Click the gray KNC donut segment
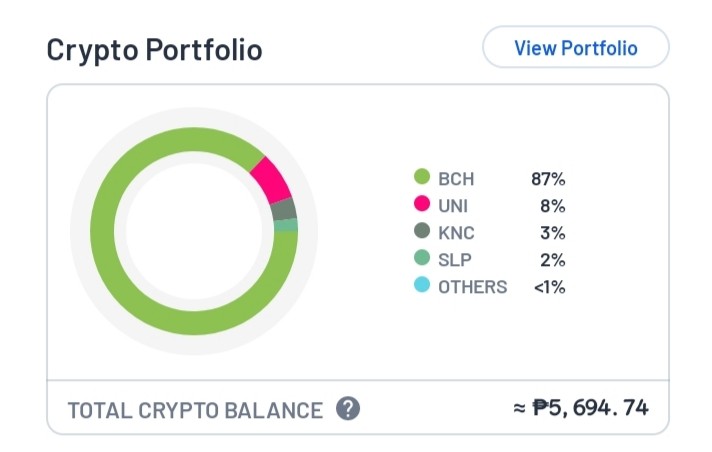This screenshot has height=452, width=712. tap(284, 210)
